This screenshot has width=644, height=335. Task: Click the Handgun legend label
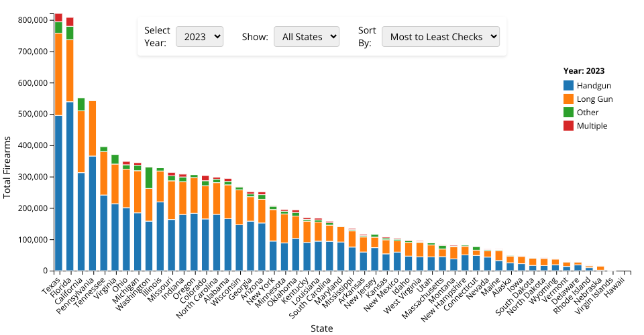[x=594, y=86]
